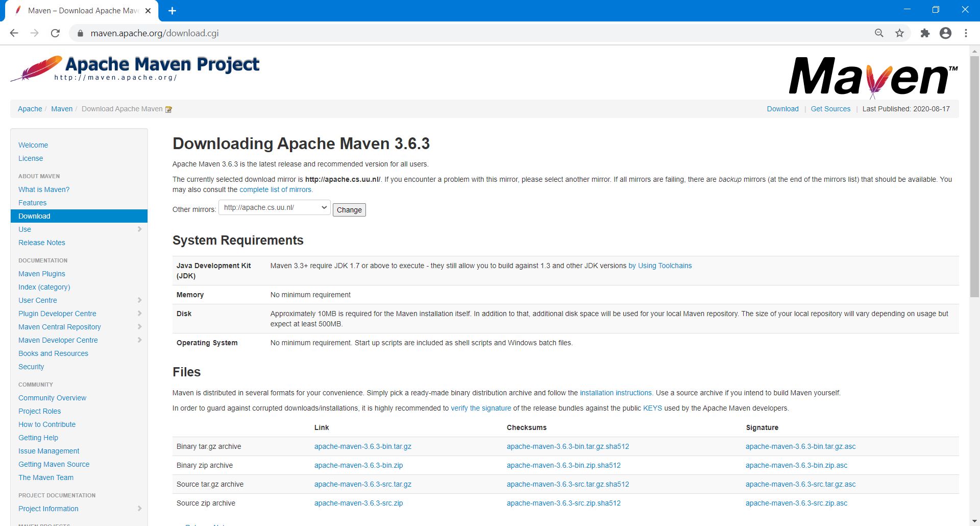The height and width of the screenshot is (526, 980).
Task: Expand the Use submenu arrow
Action: tap(139, 229)
